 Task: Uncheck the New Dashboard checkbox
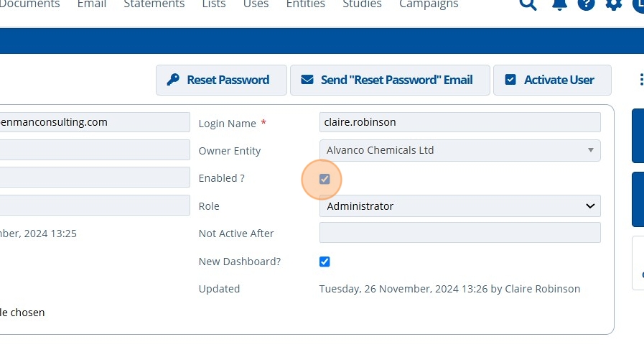pyautogui.click(x=325, y=262)
